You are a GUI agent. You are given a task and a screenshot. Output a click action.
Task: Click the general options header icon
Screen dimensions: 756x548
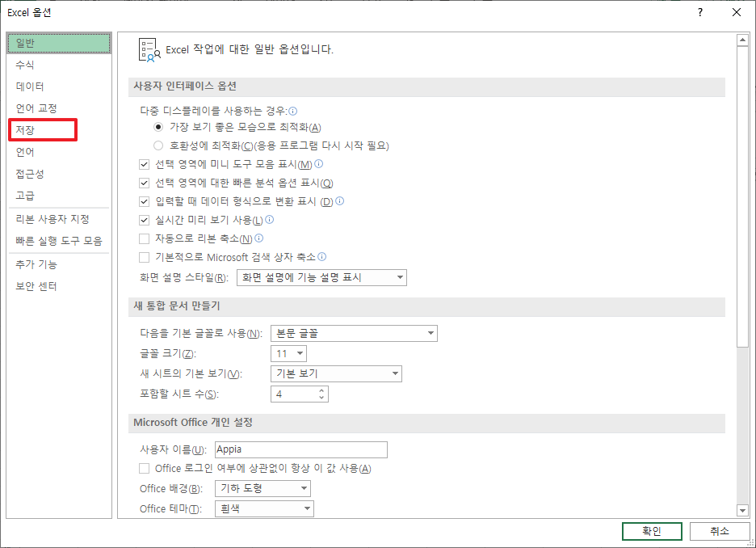click(x=149, y=50)
